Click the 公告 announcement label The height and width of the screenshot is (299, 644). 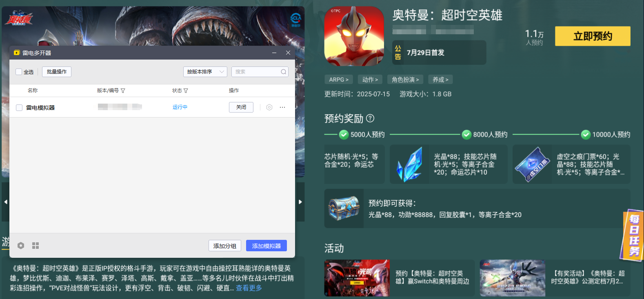pos(398,52)
